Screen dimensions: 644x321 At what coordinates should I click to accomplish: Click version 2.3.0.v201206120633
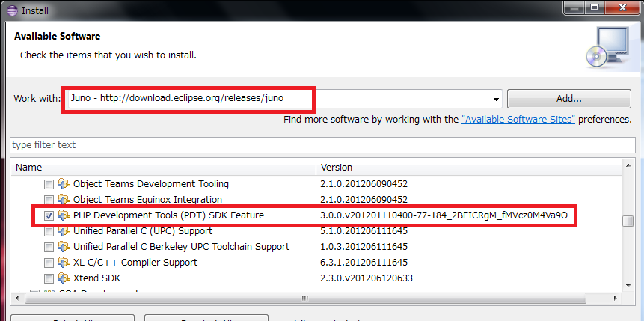pyautogui.click(x=367, y=278)
